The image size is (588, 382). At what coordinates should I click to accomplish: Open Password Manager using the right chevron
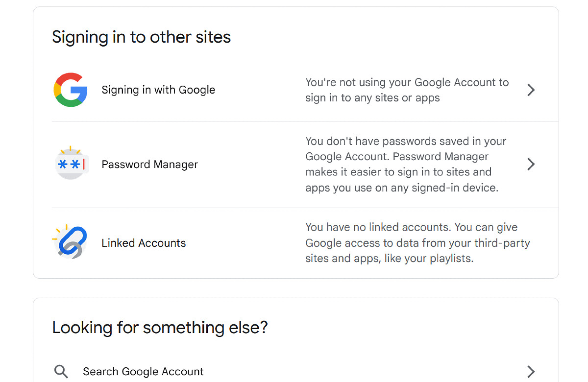tap(531, 164)
